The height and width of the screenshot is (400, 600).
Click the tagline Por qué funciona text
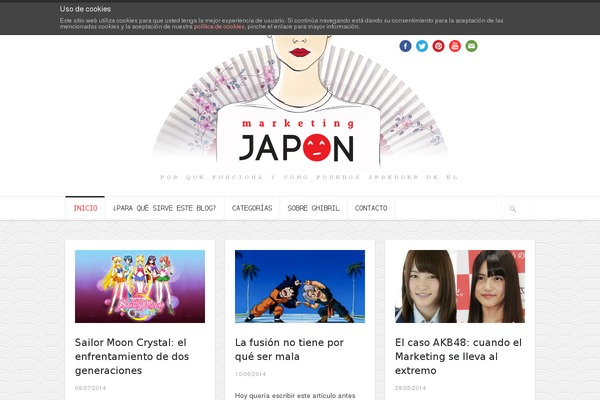pos(309,177)
